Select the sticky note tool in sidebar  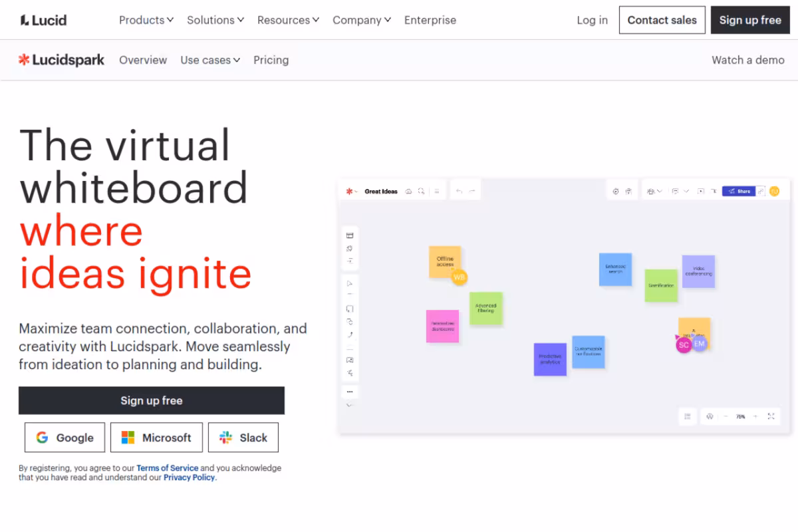350,309
